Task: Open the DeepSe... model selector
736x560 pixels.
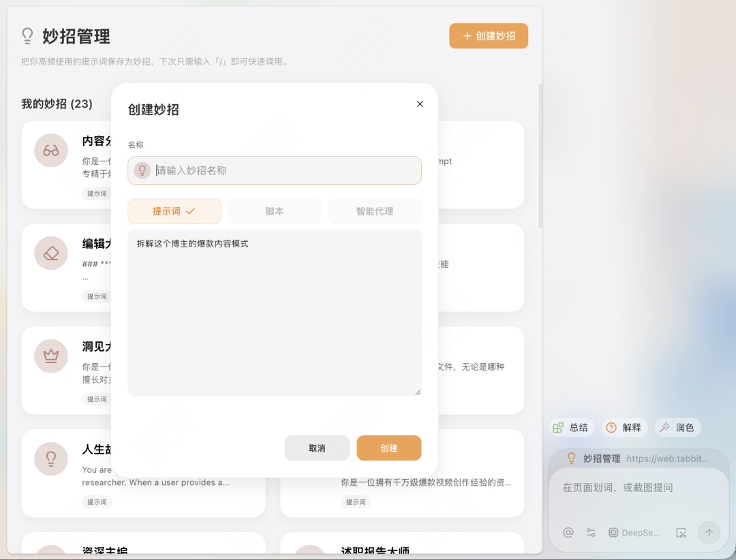Action: (x=634, y=532)
